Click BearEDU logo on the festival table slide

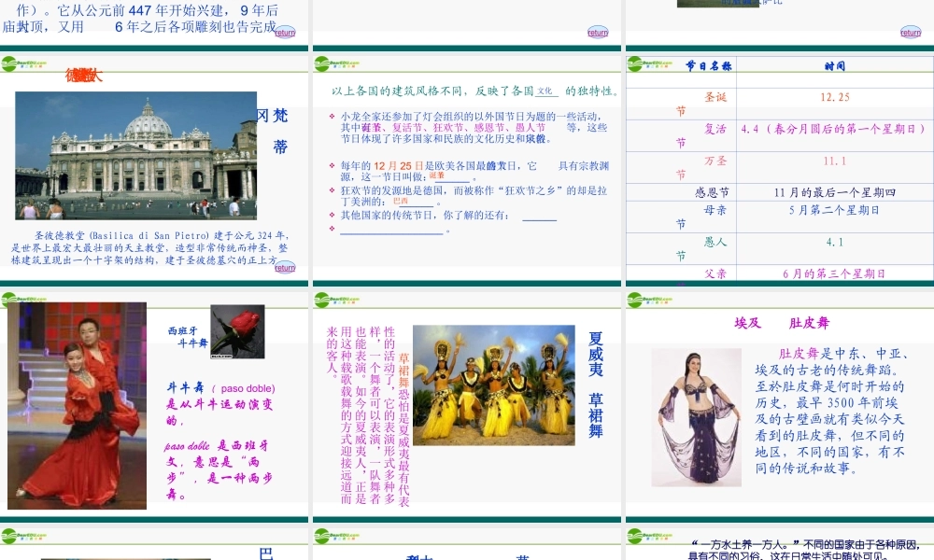tap(650, 63)
